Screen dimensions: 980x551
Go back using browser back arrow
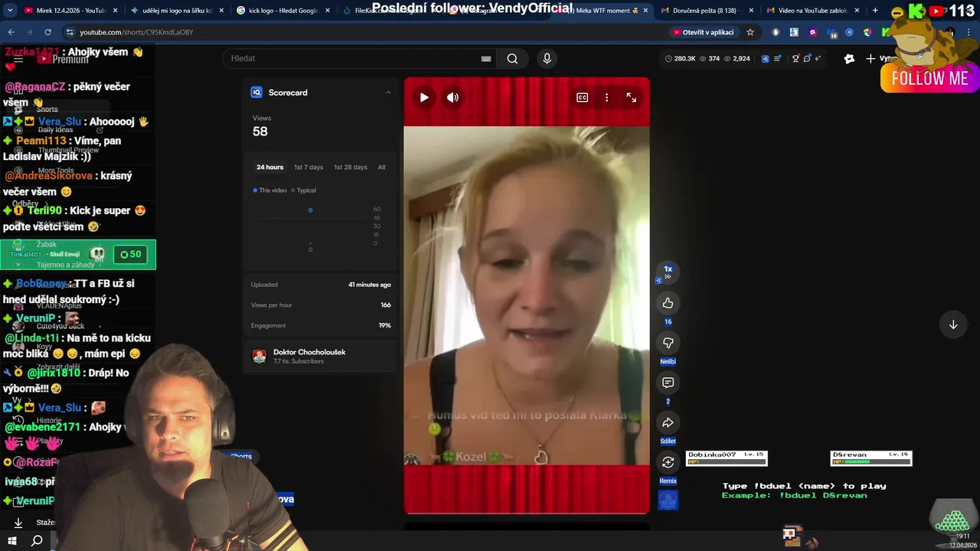(11, 32)
